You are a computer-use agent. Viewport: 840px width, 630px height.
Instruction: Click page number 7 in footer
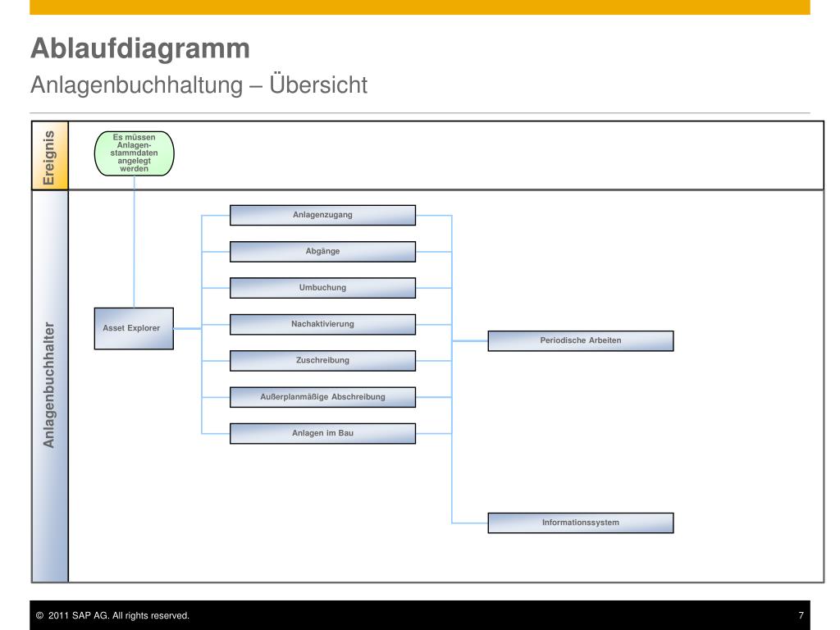click(x=801, y=615)
